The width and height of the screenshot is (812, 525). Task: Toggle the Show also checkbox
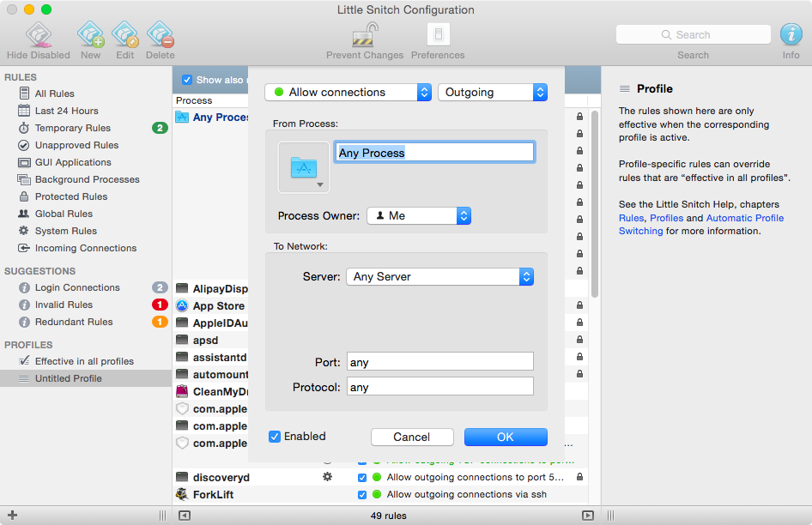pyautogui.click(x=187, y=80)
